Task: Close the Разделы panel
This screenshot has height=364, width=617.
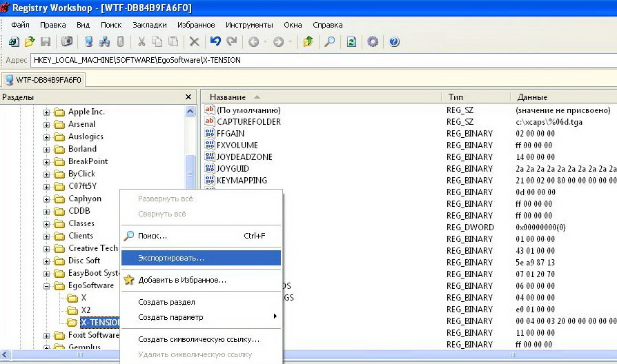Action: coord(188,97)
